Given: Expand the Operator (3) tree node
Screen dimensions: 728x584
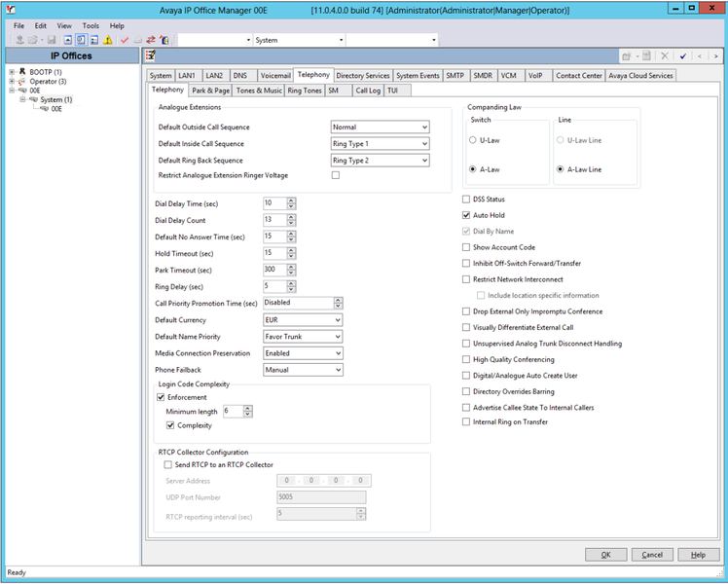Looking at the screenshot, I should (12, 81).
